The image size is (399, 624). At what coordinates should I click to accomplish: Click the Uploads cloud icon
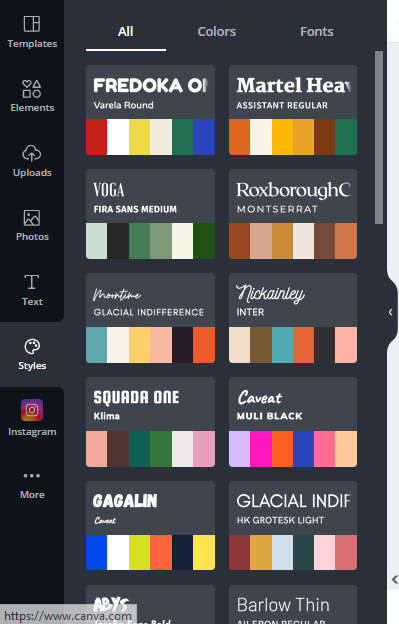31,153
